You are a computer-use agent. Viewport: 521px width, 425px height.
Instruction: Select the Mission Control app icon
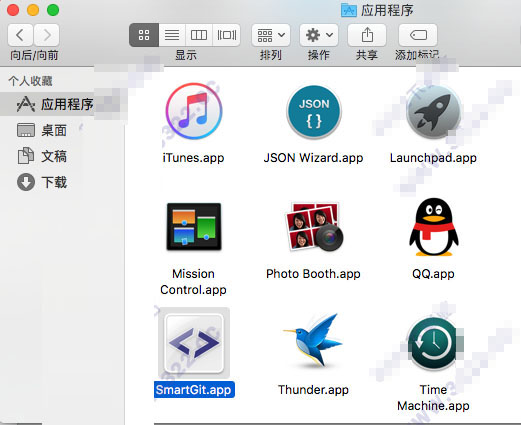click(194, 227)
